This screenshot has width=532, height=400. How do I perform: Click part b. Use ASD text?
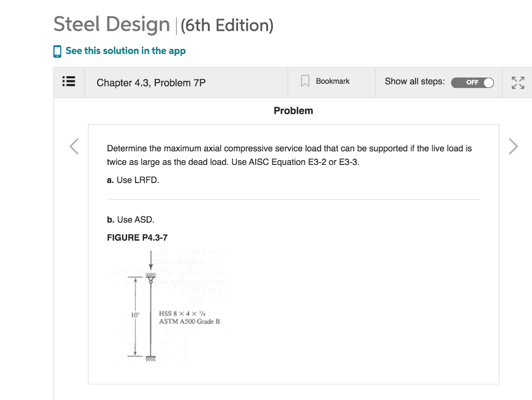[x=130, y=220]
